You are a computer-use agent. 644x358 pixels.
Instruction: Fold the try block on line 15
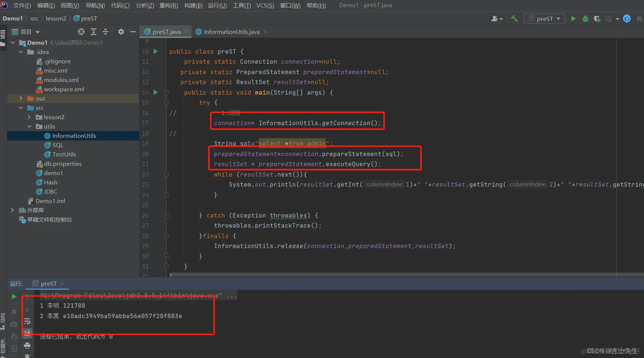(x=167, y=103)
